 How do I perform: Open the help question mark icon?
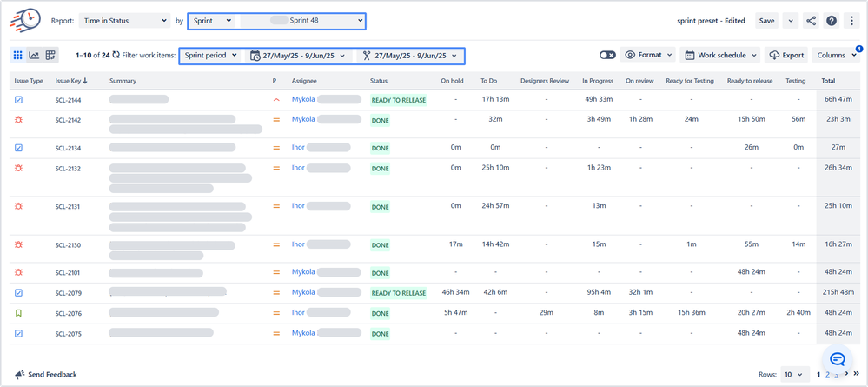831,21
